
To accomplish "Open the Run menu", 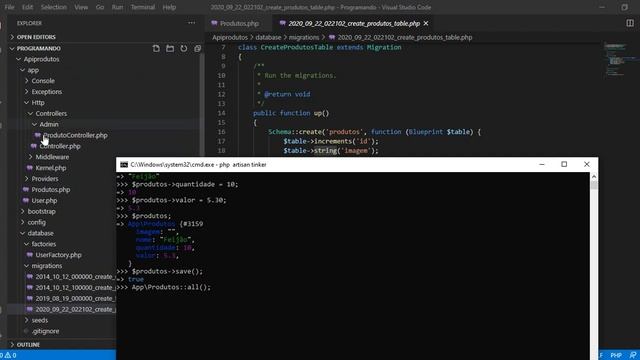I will pyautogui.click(x=117, y=7).
